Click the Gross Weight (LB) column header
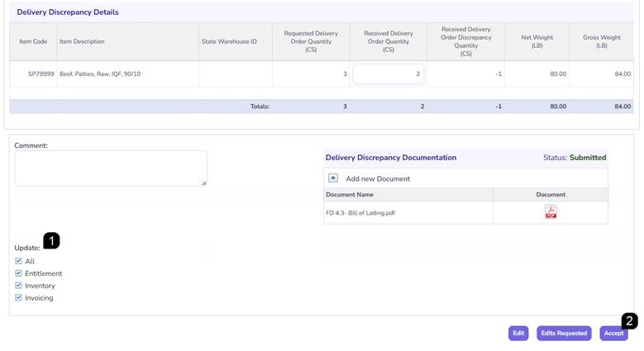The width and height of the screenshot is (644, 351). point(602,41)
